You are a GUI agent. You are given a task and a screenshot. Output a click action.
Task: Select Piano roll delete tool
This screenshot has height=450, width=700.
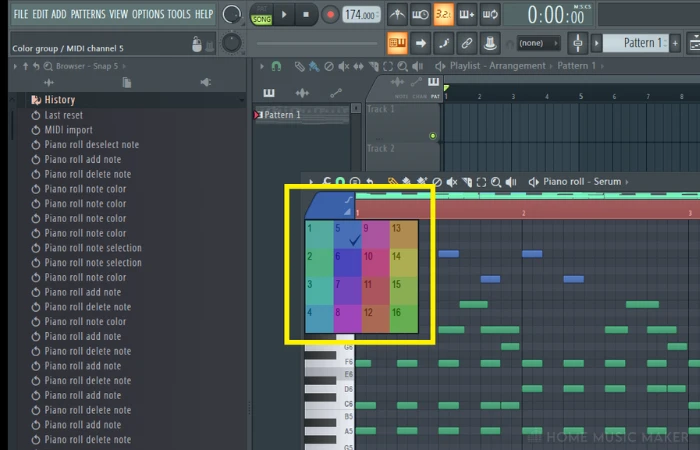437,182
